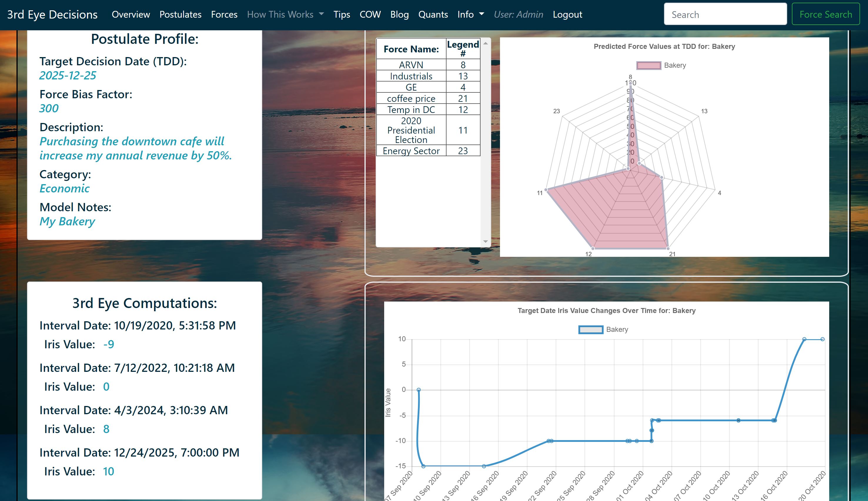Expand the How This Works dropdown
Image resolution: width=868 pixels, height=501 pixels.
click(x=285, y=14)
